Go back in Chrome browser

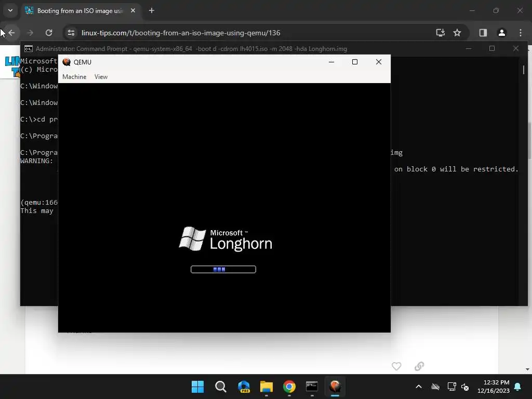point(11,33)
